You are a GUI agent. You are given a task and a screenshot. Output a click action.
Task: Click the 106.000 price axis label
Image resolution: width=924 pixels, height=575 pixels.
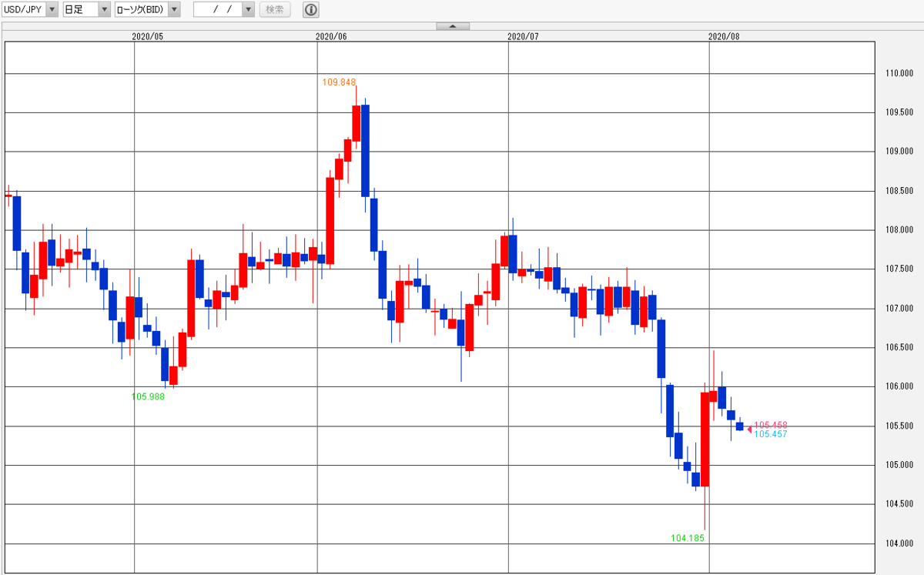899,387
